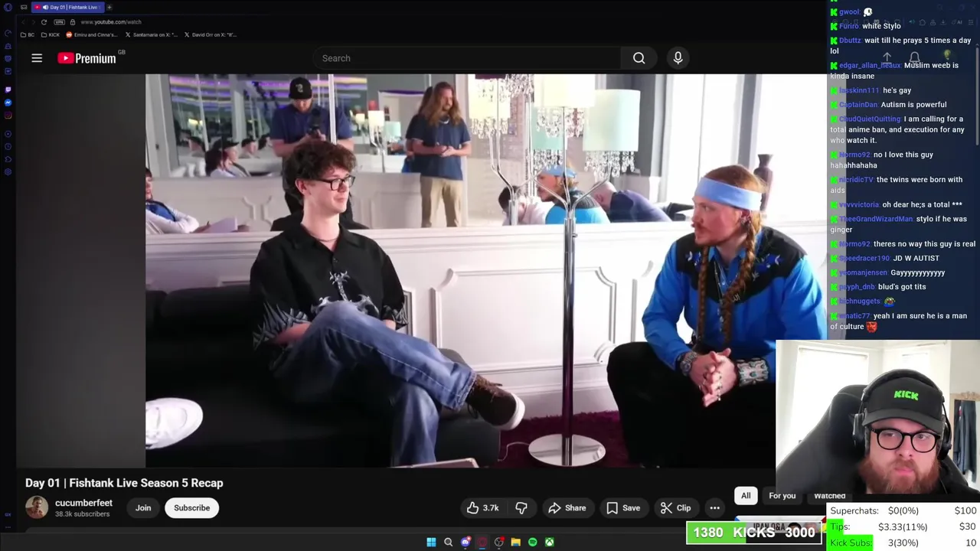980x551 pixels.
Task: Click the address bar URL
Action: pyautogui.click(x=110, y=21)
